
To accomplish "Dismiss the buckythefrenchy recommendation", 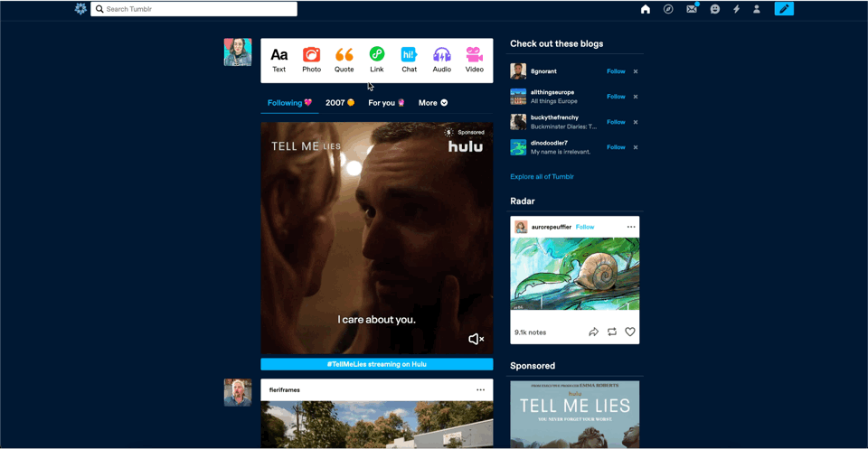I will pos(636,122).
